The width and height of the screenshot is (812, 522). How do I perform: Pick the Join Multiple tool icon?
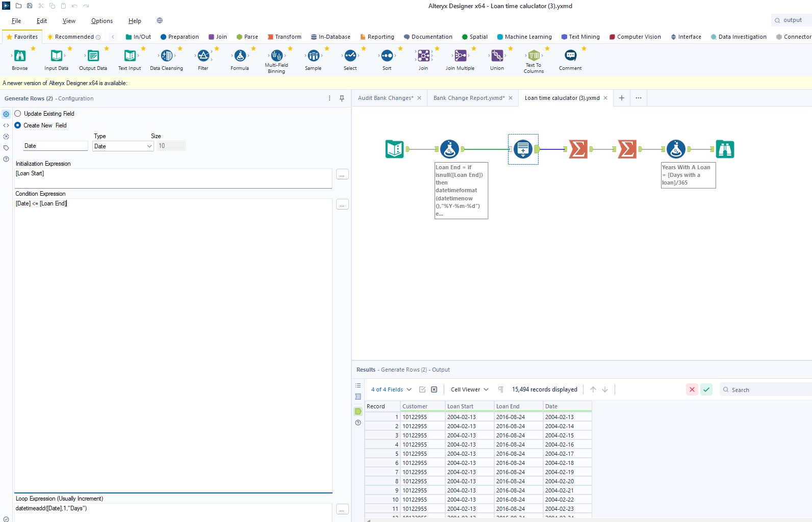tap(460, 56)
